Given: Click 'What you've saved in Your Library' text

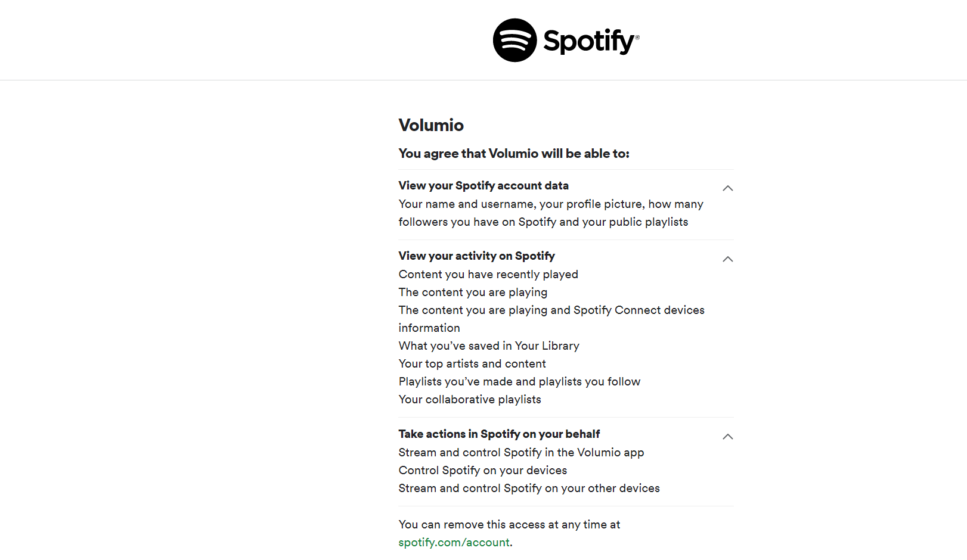Looking at the screenshot, I should coord(489,346).
